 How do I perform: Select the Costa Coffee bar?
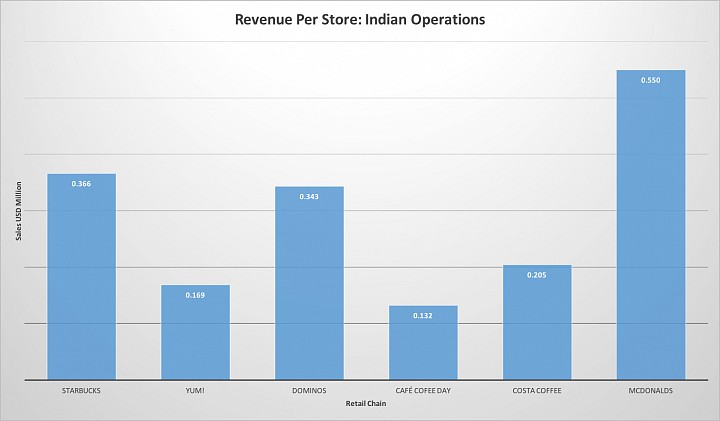point(537,322)
